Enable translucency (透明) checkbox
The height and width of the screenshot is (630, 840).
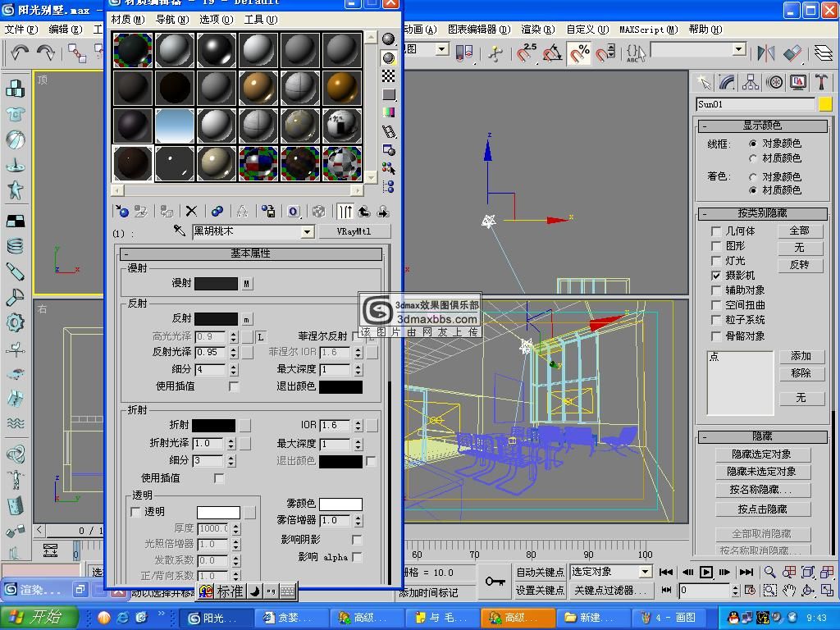pos(135,512)
